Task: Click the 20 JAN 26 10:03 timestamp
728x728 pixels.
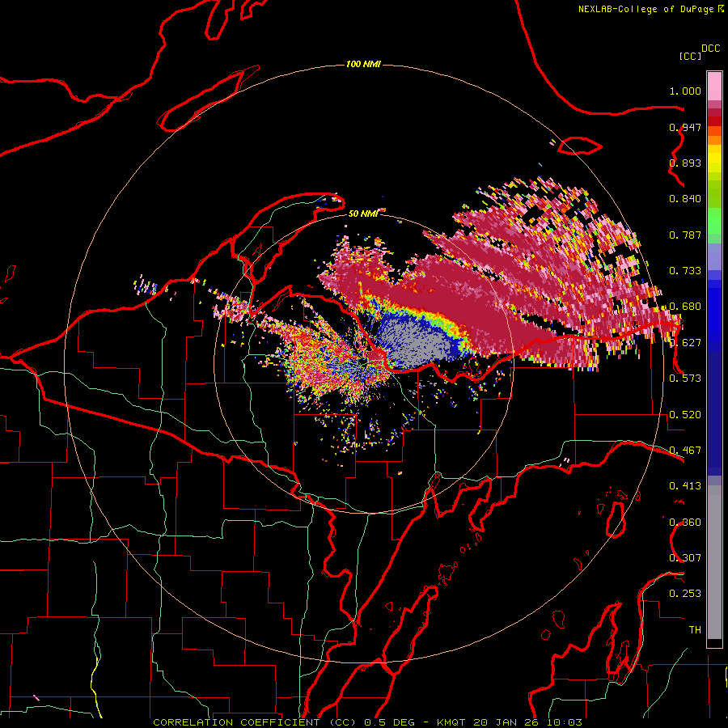Action: tap(527, 722)
